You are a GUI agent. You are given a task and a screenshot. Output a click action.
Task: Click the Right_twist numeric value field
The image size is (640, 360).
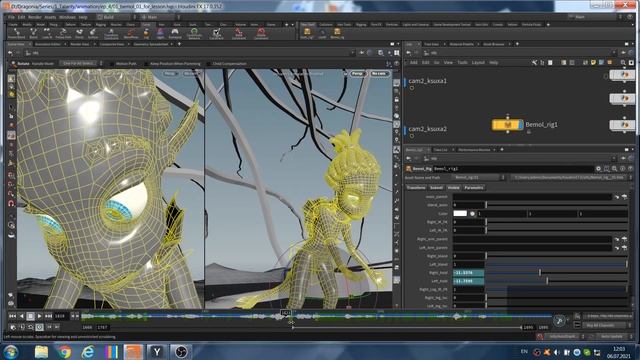(x=469, y=272)
